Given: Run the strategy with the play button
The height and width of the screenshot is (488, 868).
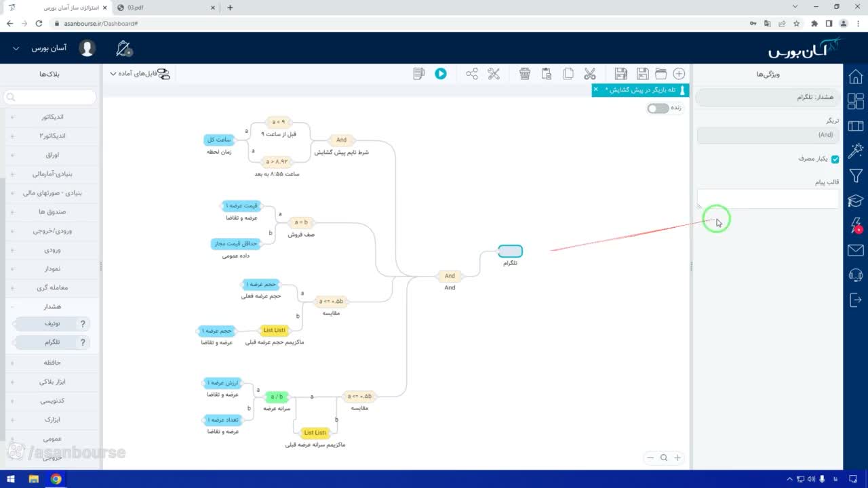Looking at the screenshot, I should (x=441, y=74).
